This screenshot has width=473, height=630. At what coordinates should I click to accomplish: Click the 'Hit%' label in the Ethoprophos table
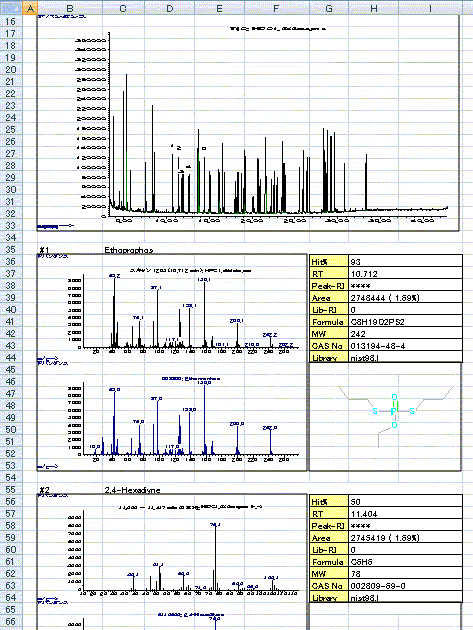(329, 262)
